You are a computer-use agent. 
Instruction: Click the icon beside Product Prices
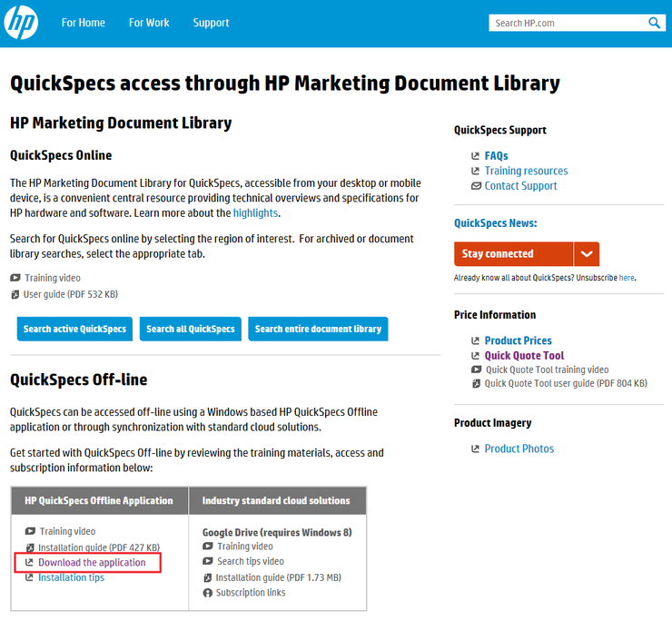tap(475, 340)
